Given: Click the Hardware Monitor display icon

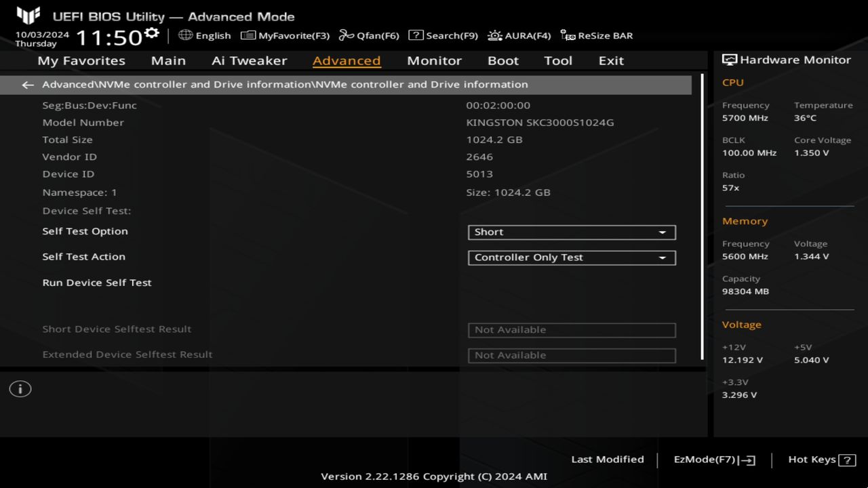Looking at the screenshot, I should click(x=730, y=60).
